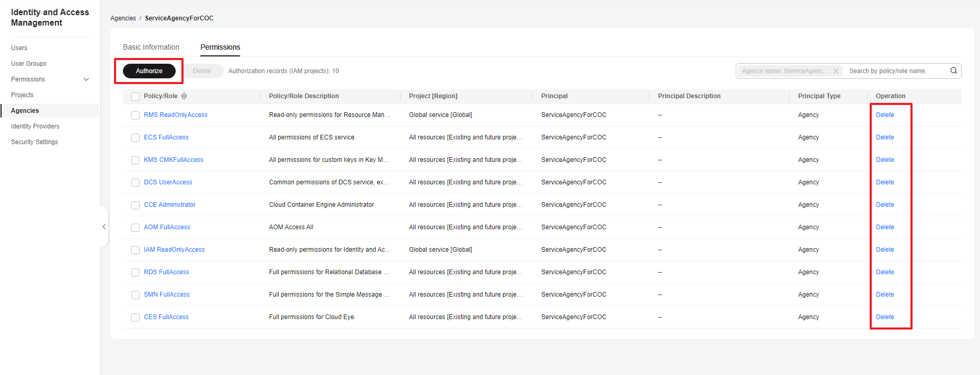The height and width of the screenshot is (375, 980).
Task: Check the CCE Administrator row
Action: tap(135, 205)
